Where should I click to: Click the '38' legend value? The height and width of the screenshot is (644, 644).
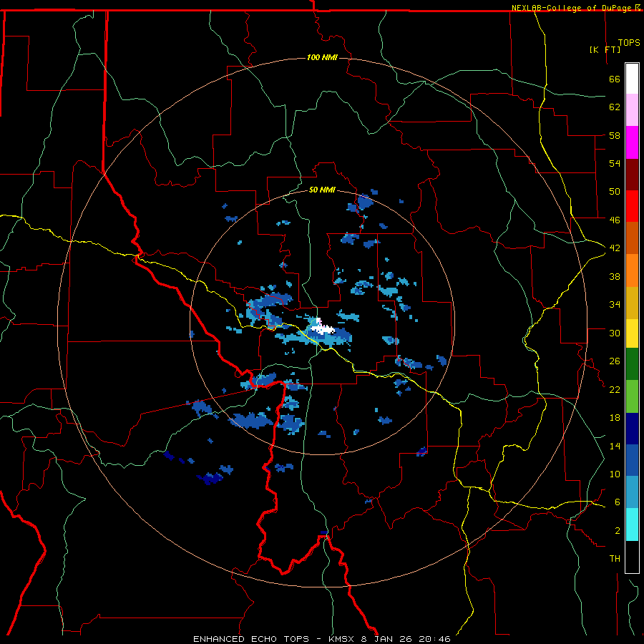coord(615,276)
